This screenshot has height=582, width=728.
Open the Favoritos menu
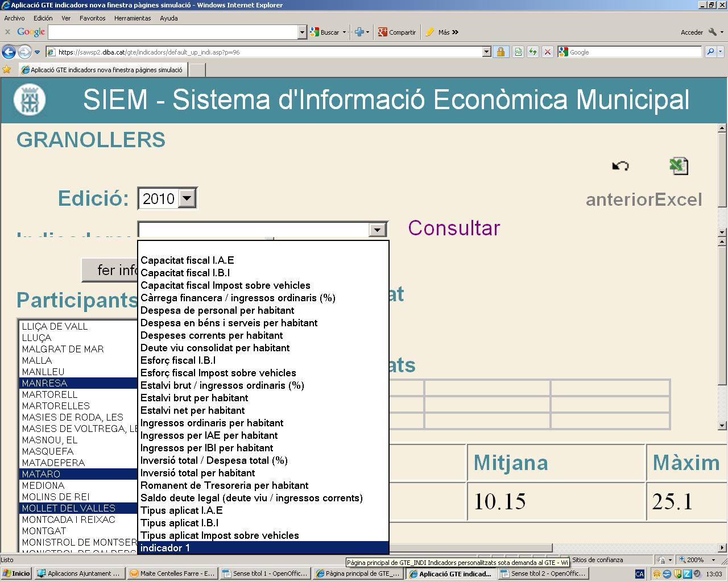point(92,18)
